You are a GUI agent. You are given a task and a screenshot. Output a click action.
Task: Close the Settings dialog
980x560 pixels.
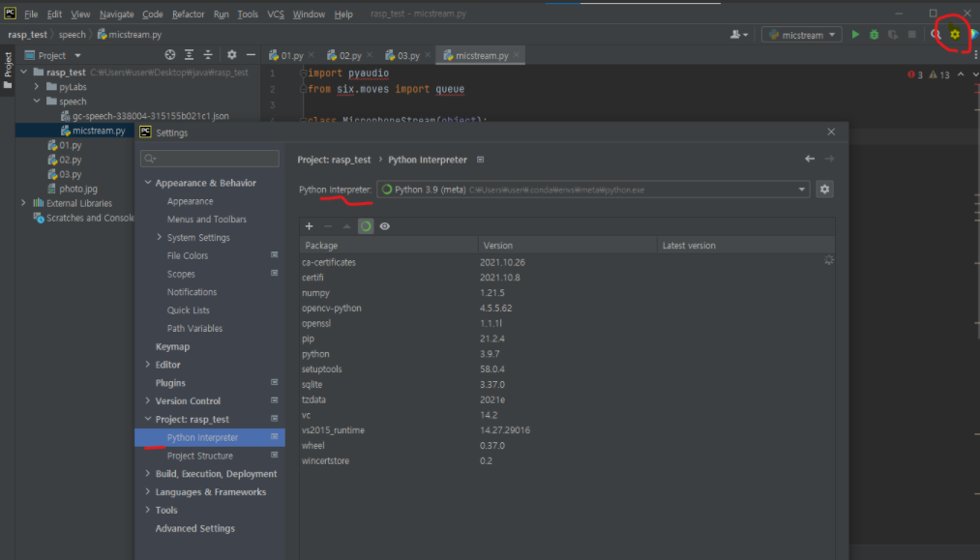[831, 132]
